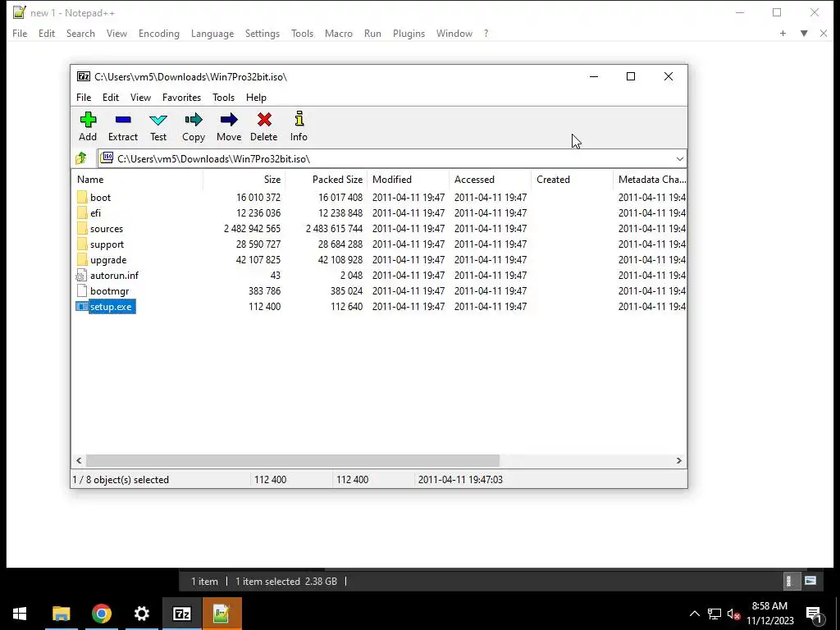
Task: Open 7-Zip Help menu
Action: pyautogui.click(x=256, y=98)
